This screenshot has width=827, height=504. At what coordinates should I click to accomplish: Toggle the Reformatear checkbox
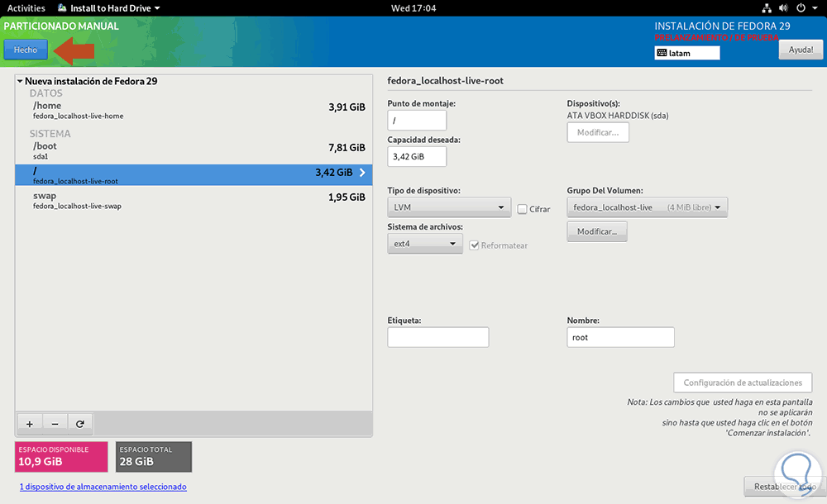(474, 245)
